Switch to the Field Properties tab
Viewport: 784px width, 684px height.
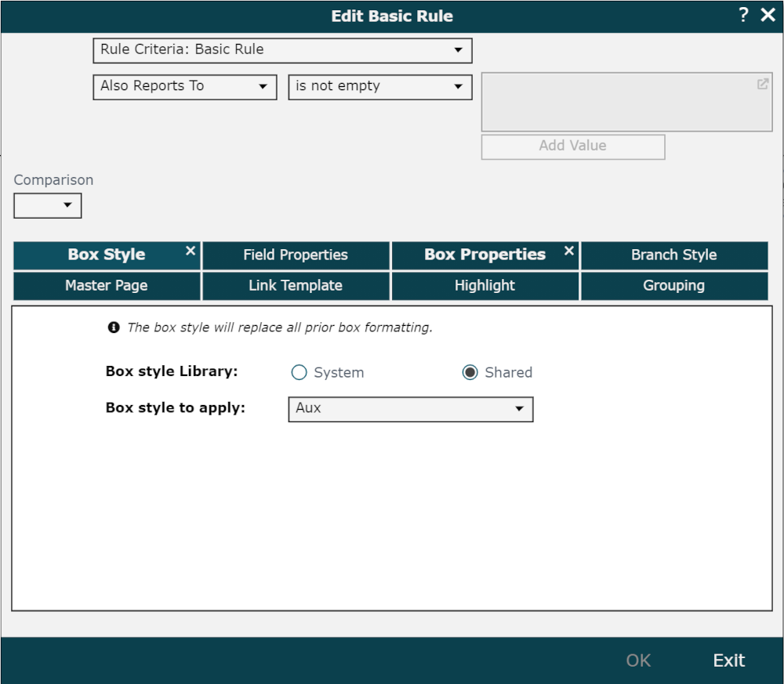point(296,255)
